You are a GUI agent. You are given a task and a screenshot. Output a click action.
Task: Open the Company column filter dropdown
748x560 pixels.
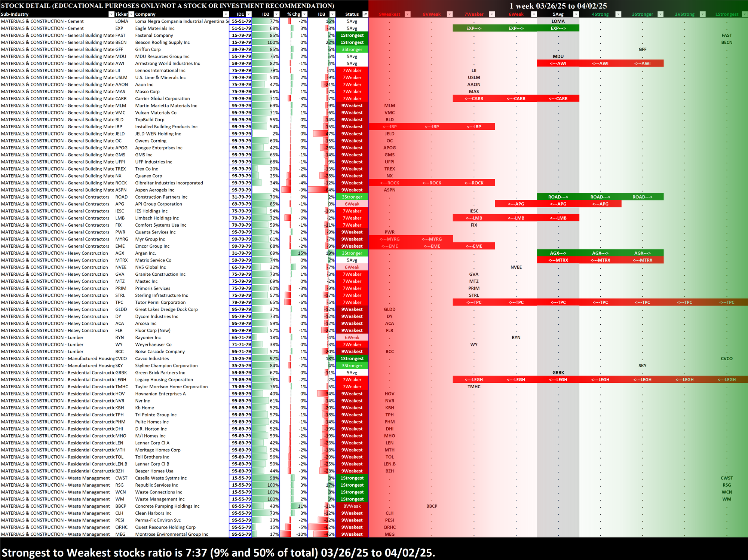click(x=226, y=14)
